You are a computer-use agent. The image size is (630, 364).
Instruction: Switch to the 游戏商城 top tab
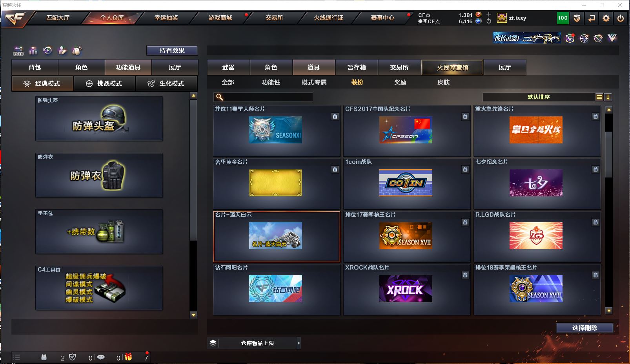[220, 18]
